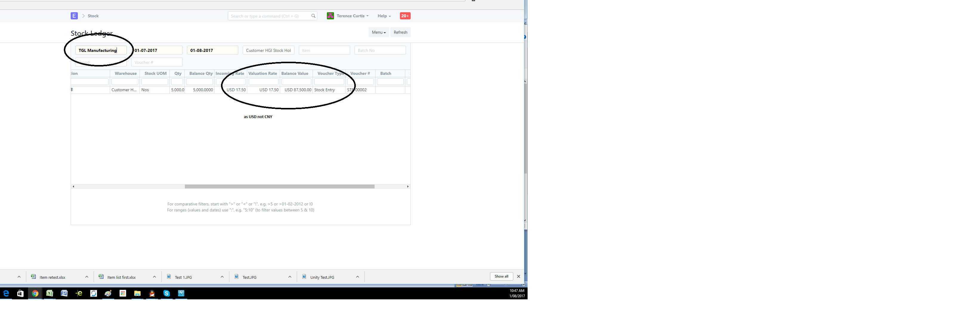Viewport: 980px width, 322px height.
Task: Expand options for Item retest.xlsx download
Action: coord(87,277)
